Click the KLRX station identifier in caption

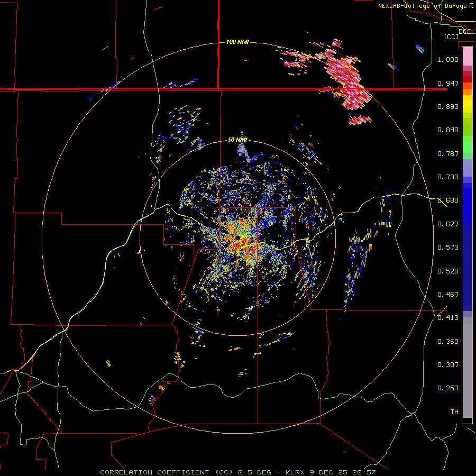296,472
